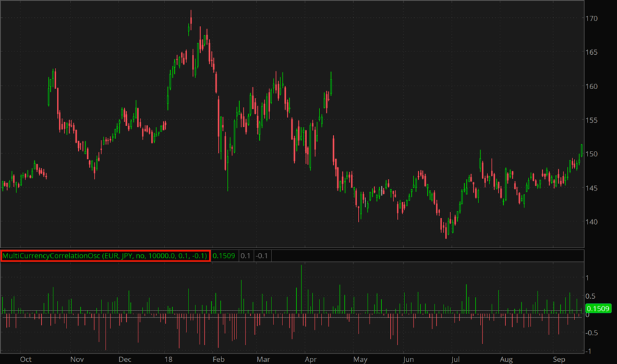Click the Jul label on the time axis

456,359
